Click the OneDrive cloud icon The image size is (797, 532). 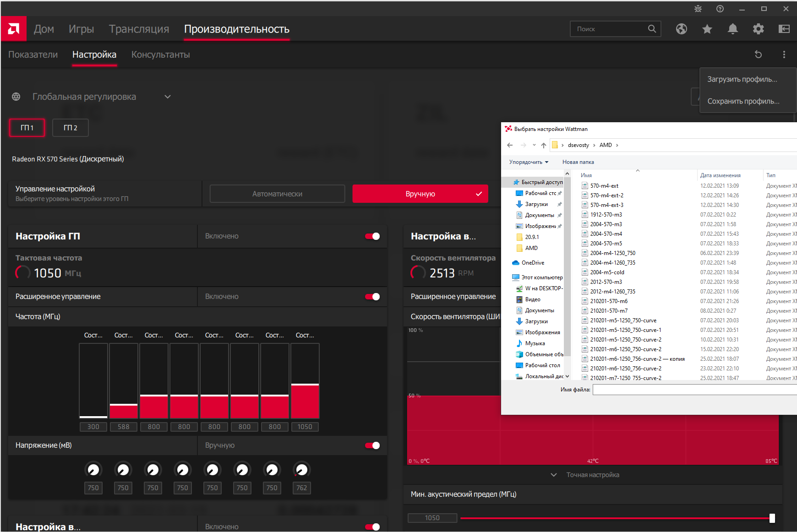tap(516, 263)
